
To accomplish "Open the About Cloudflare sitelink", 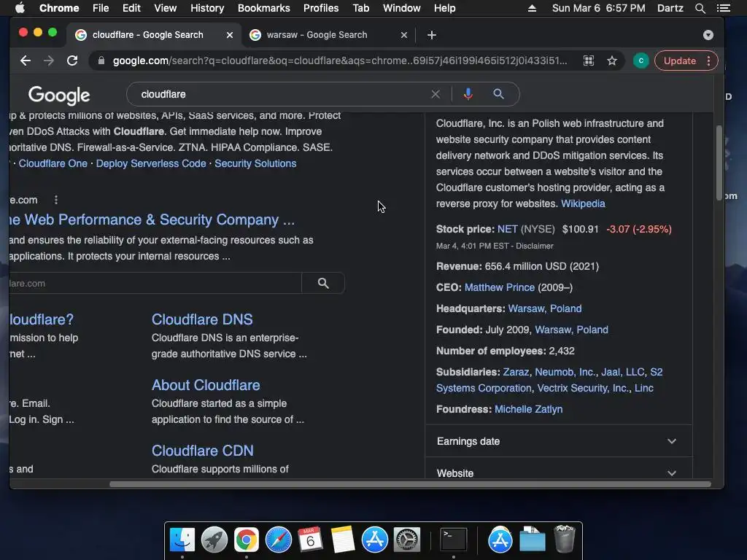I will 206,385.
